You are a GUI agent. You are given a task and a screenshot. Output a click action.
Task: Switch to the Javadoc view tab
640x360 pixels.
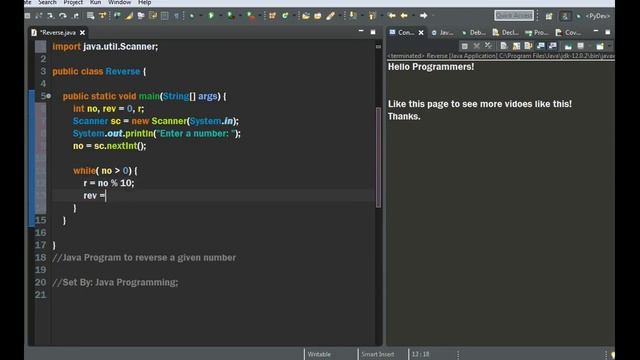(442, 32)
